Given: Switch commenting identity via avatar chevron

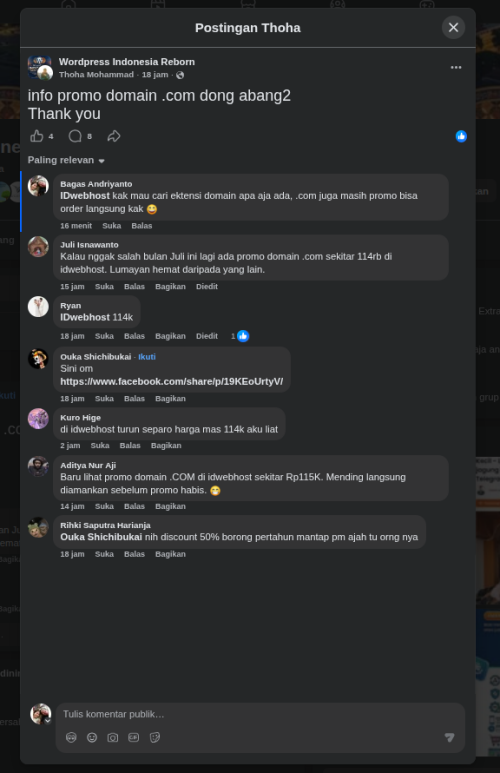Looking at the screenshot, I should [x=48, y=721].
